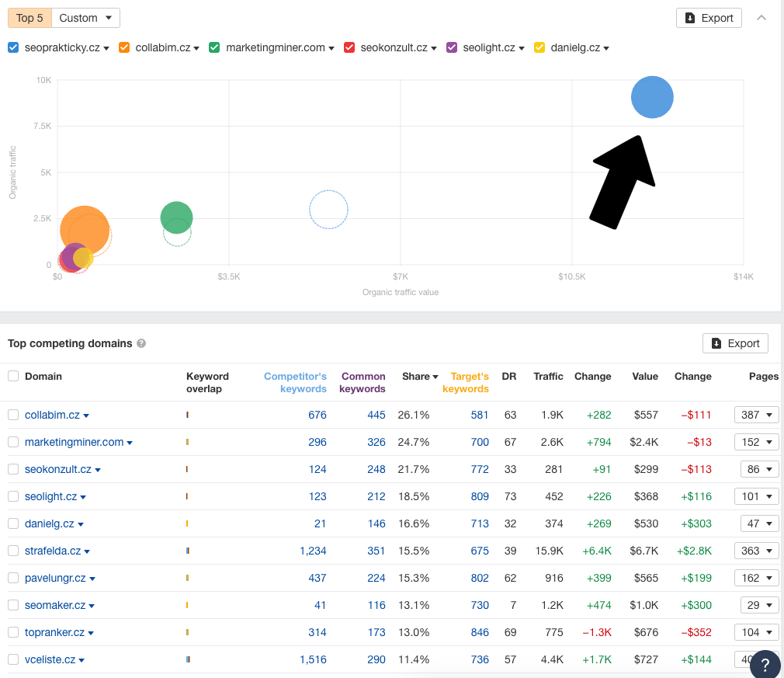784x678 pixels.
Task: Open pages dropdown showing 162
Action: [x=757, y=578]
